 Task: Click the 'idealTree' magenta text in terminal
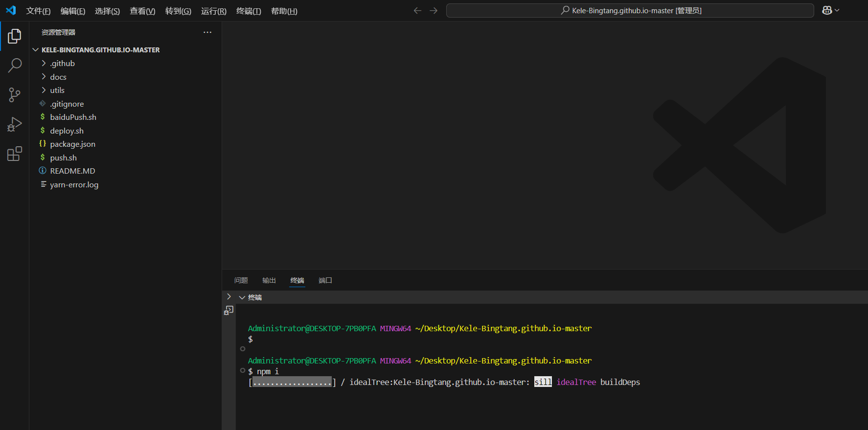[576, 382]
